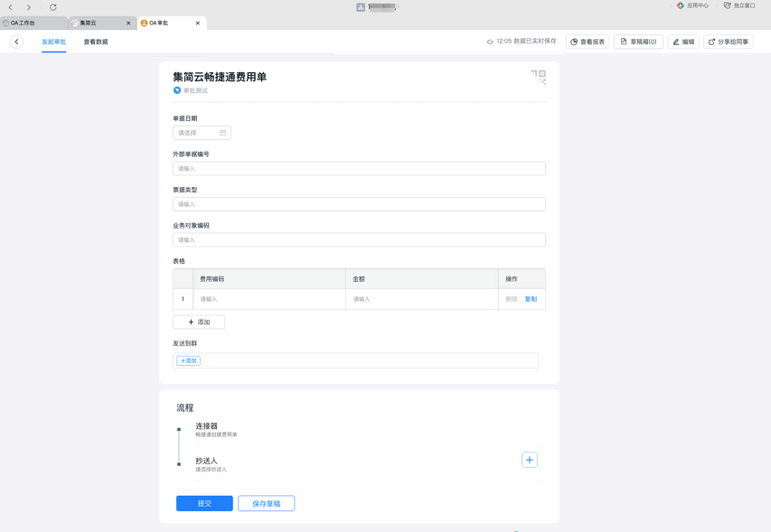This screenshot has width=771, height=532.
Task: Add a table row with + 添加
Action: click(199, 322)
